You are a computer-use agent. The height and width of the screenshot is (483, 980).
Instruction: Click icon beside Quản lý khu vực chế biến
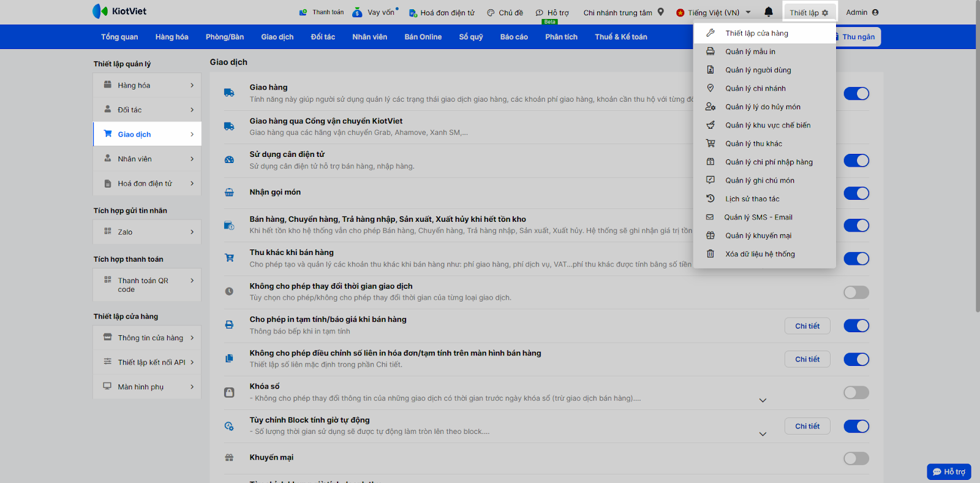coord(710,125)
